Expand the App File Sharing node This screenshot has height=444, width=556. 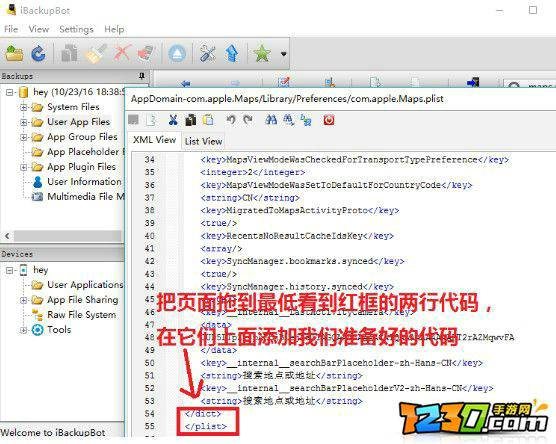[24, 300]
